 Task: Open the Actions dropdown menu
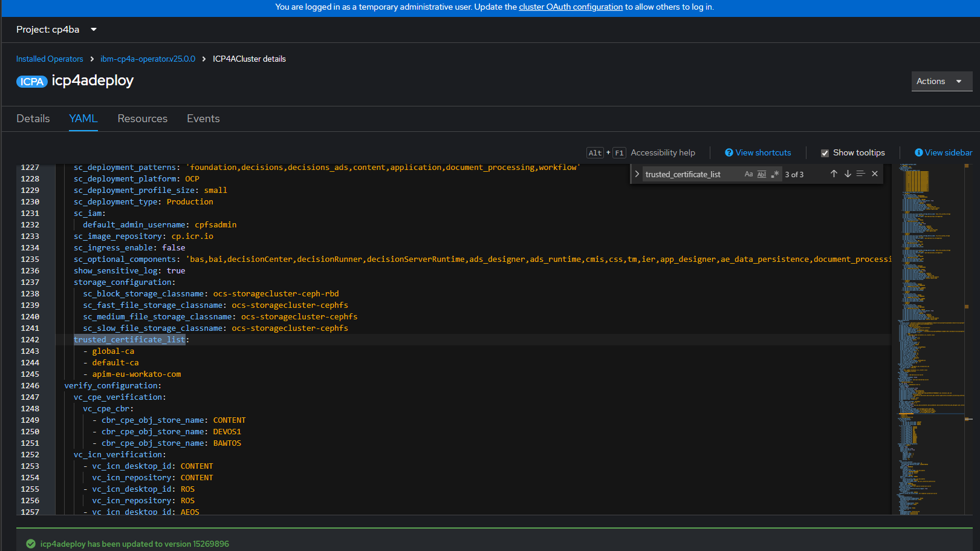click(x=941, y=81)
